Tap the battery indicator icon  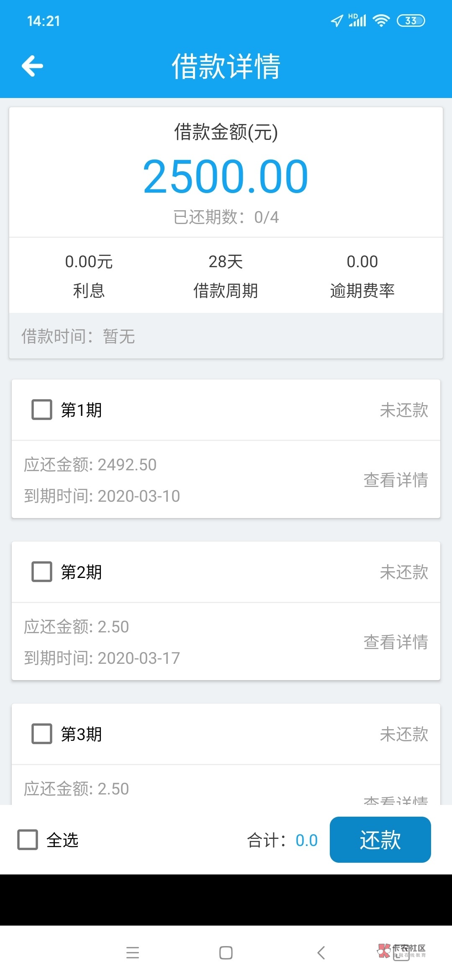pos(411,21)
